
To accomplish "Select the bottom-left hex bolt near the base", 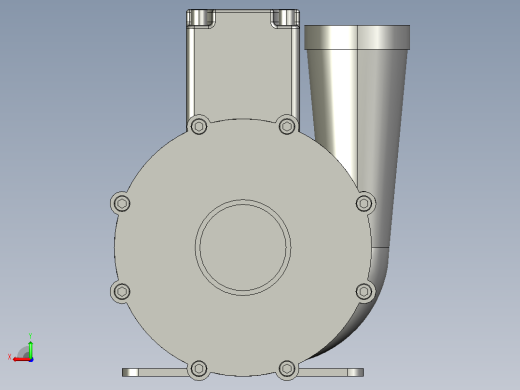I will [199, 369].
